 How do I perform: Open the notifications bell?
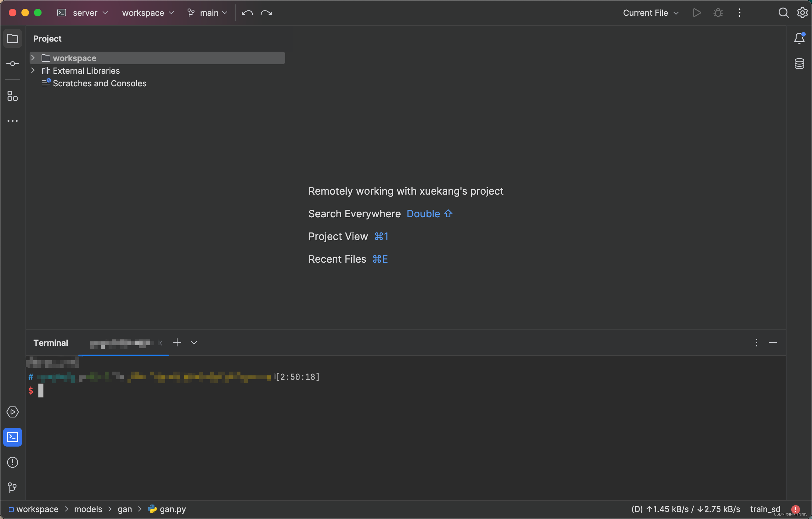[799, 38]
